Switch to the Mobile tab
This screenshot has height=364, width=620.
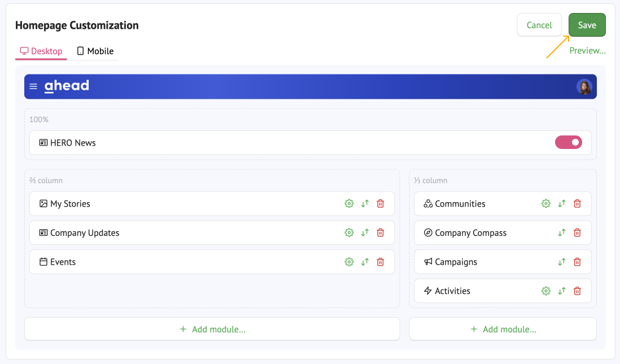[95, 51]
